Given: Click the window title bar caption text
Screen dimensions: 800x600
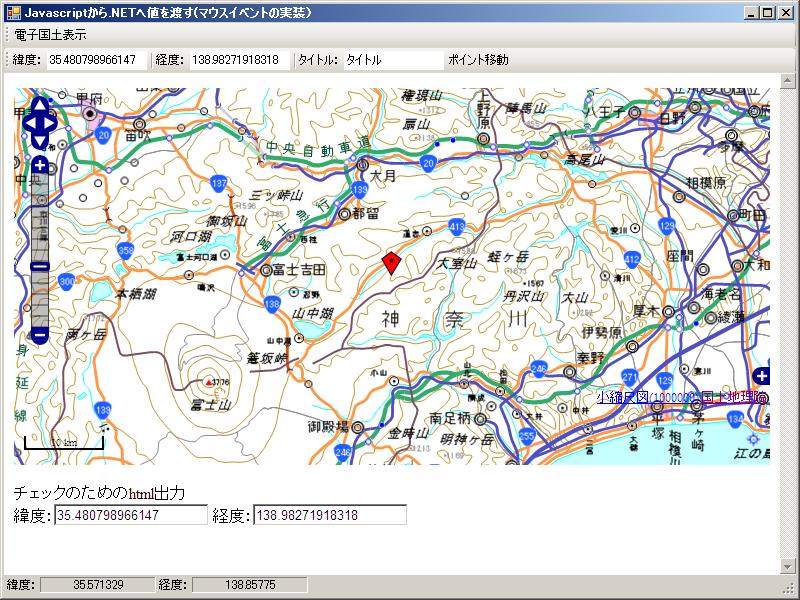Looking at the screenshot, I should tap(170, 11).
